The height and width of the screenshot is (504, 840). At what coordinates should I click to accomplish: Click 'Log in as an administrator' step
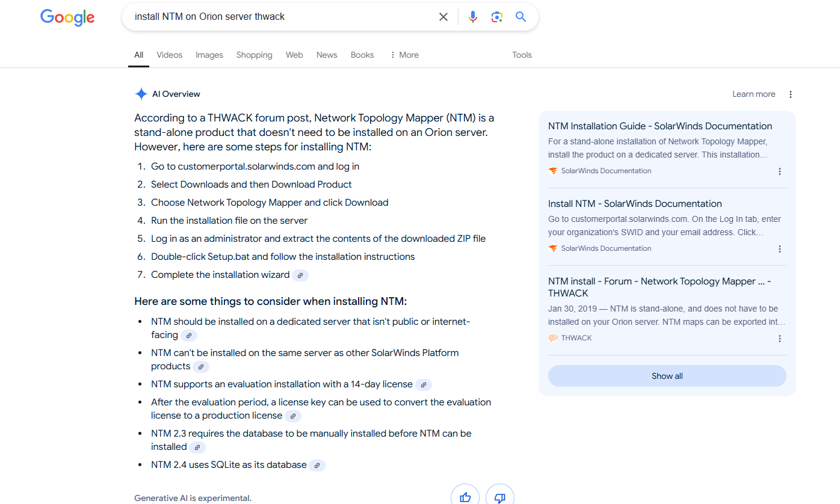coord(318,239)
